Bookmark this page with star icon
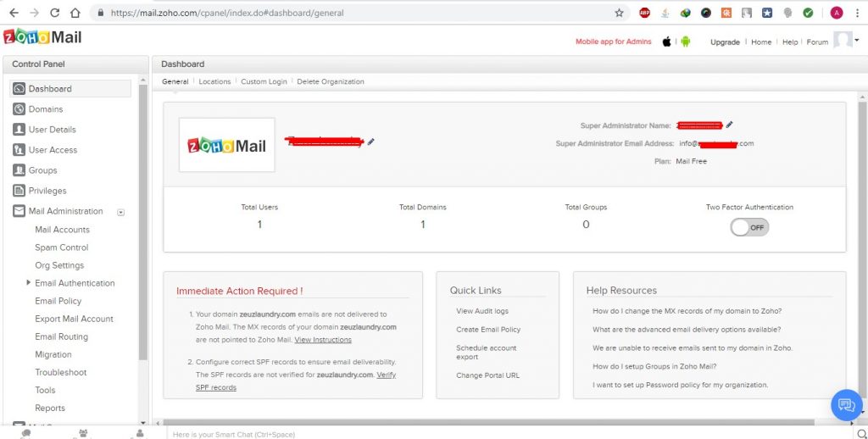Viewport: 868px width, 439px height. click(619, 13)
